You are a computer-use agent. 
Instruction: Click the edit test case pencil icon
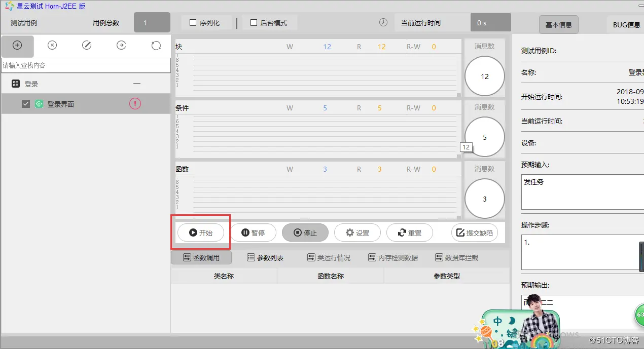(x=87, y=45)
